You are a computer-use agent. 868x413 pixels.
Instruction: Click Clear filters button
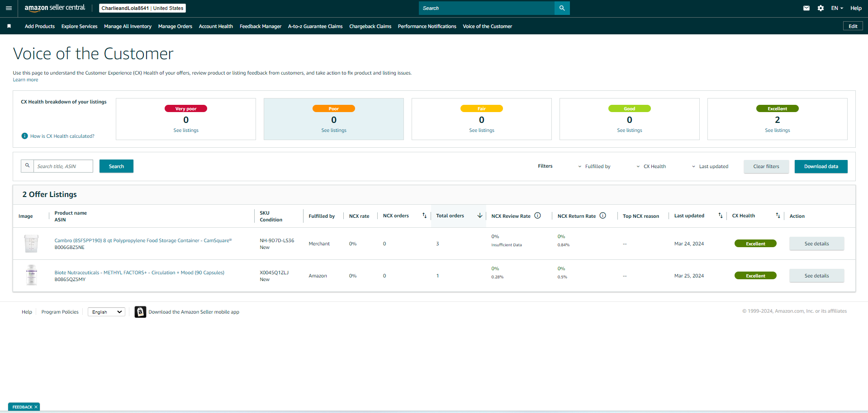click(x=766, y=166)
